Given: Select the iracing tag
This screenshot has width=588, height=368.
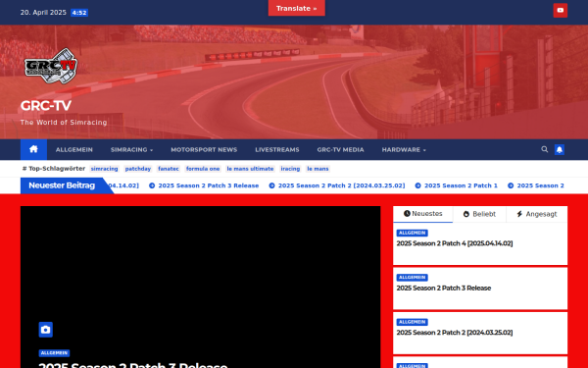Looking at the screenshot, I should [x=290, y=169].
